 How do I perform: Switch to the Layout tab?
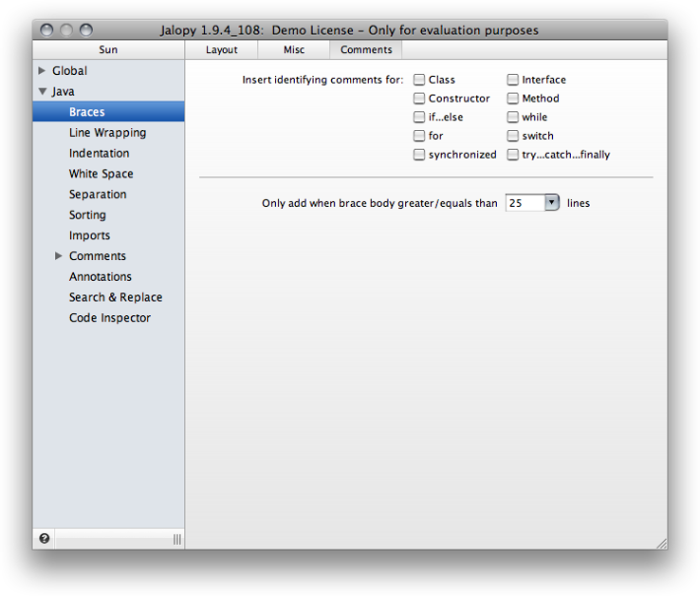coord(222,50)
